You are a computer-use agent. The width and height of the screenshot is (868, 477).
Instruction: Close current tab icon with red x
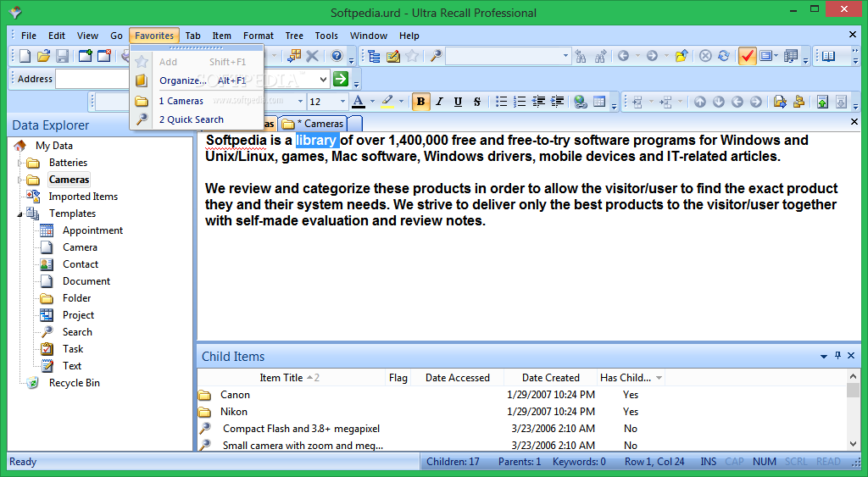pyautogui.click(x=104, y=56)
